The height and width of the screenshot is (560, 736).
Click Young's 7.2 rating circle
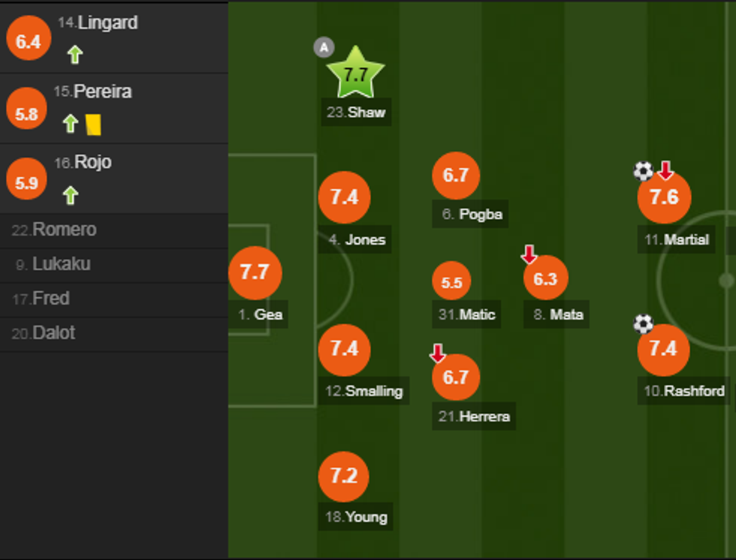tap(344, 475)
